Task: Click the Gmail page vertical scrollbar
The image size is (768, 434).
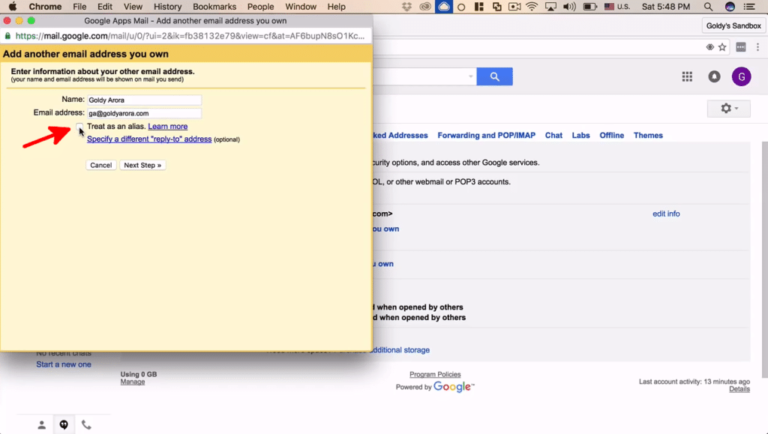Action: [x=765, y=260]
